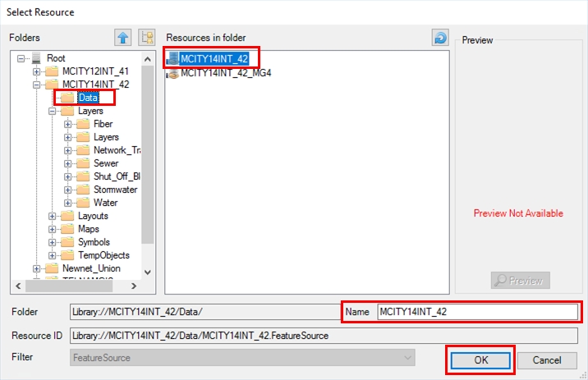Expand the Fiber folder node
The height and width of the screenshot is (380, 588).
(x=68, y=124)
